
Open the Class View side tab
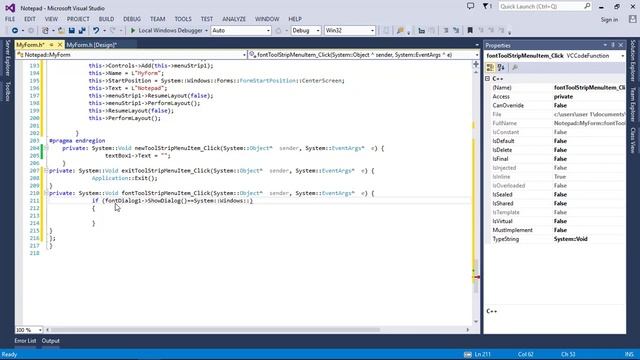click(x=633, y=141)
